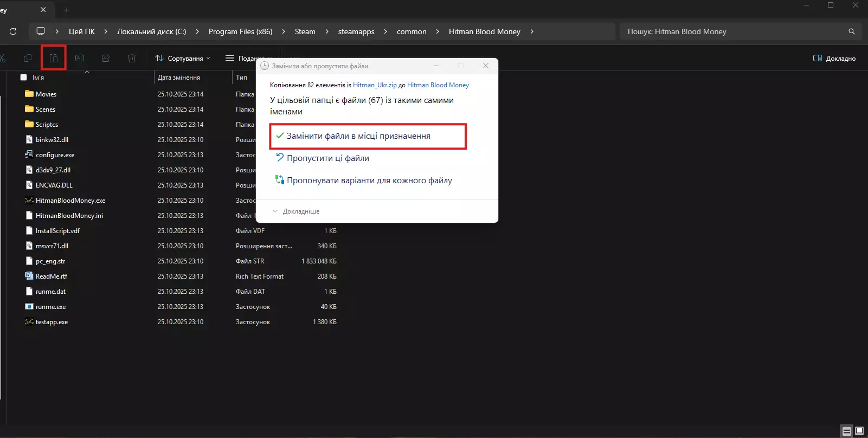Go to Цей ПК in the breadcrumb
This screenshot has width=868, height=438.
pyautogui.click(x=82, y=31)
